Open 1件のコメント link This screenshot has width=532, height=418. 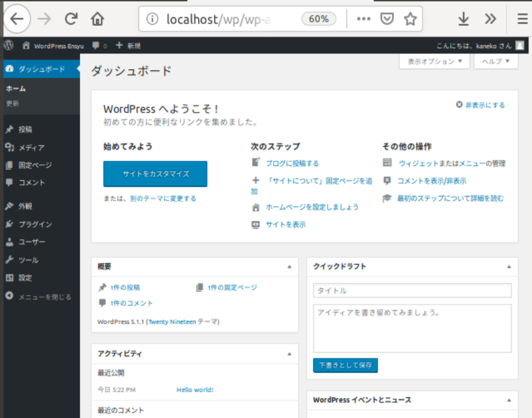(x=131, y=303)
